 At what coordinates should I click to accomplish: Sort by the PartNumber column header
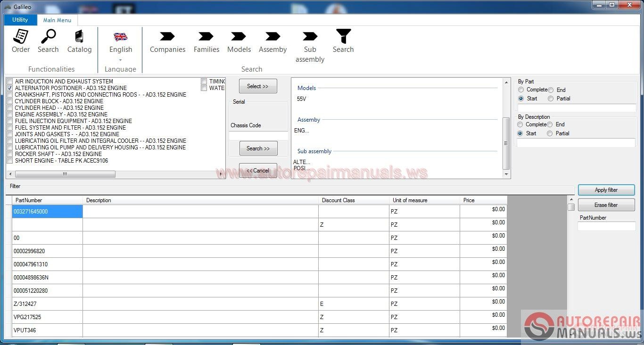[47, 200]
